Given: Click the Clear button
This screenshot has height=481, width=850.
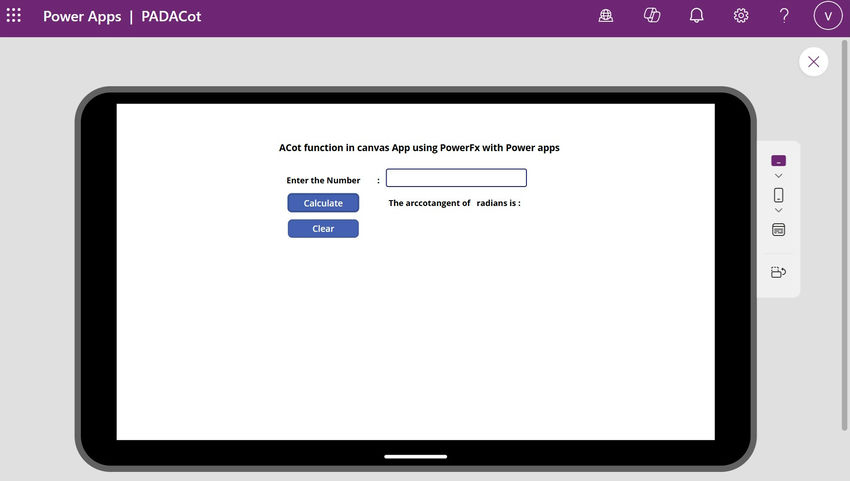Looking at the screenshot, I should click(x=323, y=228).
